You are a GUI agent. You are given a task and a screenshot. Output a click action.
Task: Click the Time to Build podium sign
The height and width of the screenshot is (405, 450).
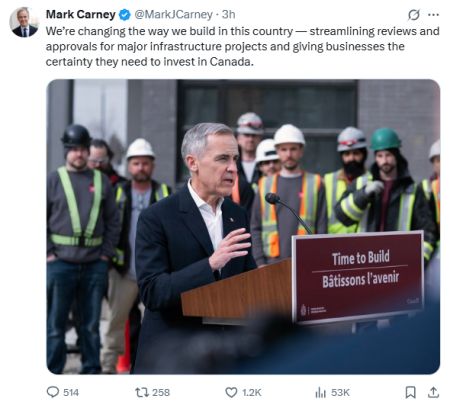point(358,277)
